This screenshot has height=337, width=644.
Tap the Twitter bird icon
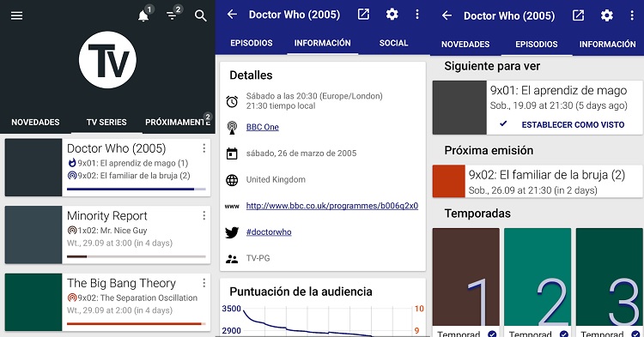tap(232, 232)
